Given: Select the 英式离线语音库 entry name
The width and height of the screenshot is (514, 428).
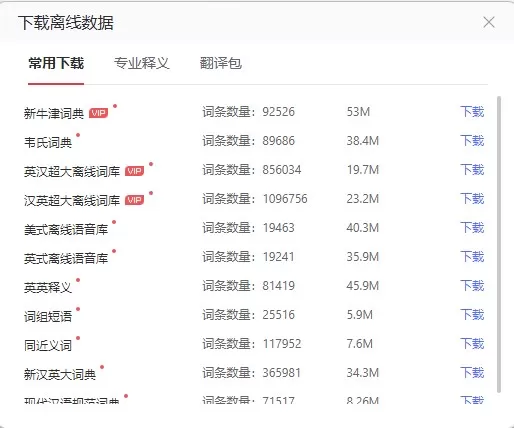Looking at the screenshot, I should coord(66,259).
